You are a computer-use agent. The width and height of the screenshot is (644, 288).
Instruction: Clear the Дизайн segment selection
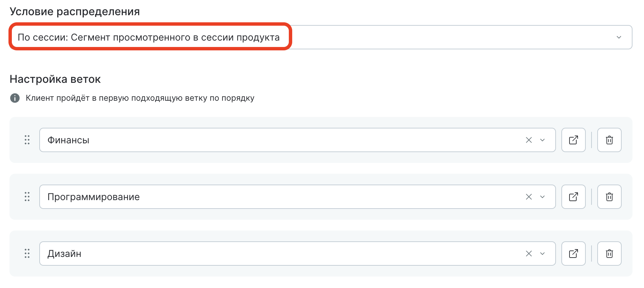529,254
